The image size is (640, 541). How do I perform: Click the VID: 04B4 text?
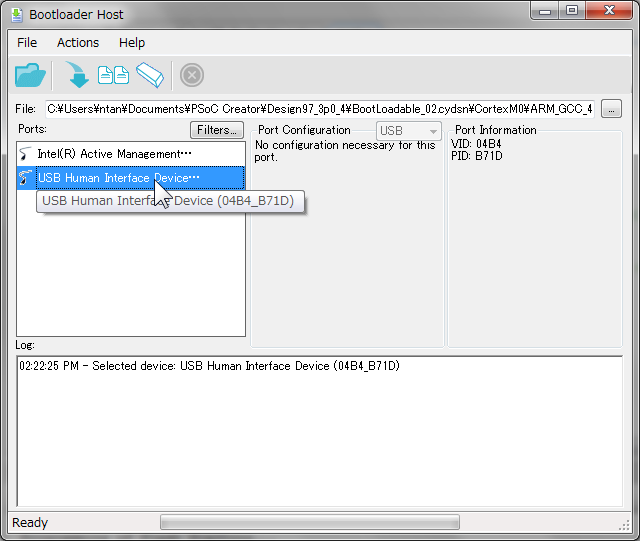(x=476, y=144)
